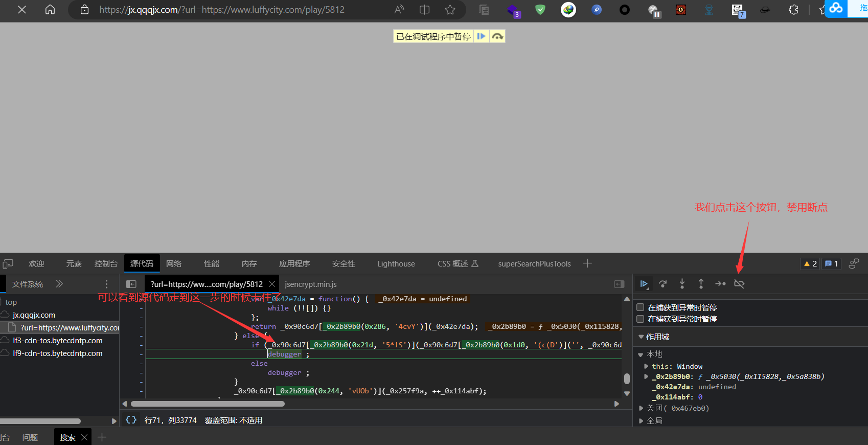This screenshot has width=868, height=445.
Task: Deactivate breakpoints with crossed-out icon
Action: click(x=739, y=284)
